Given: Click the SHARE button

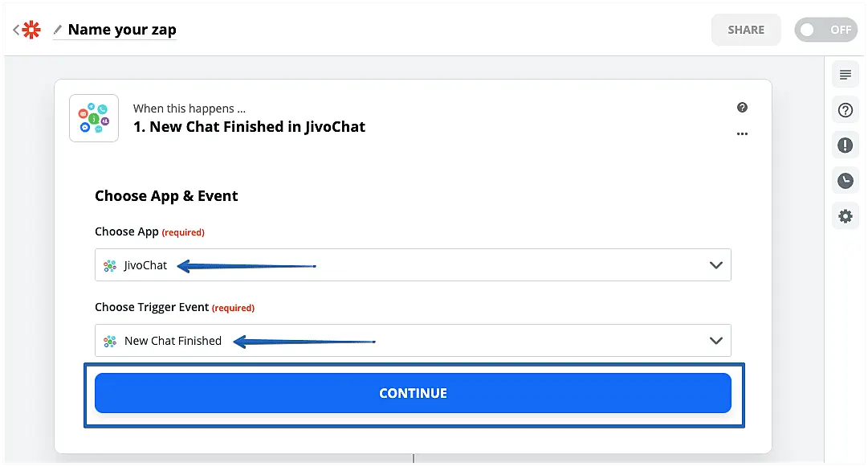Looking at the screenshot, I should [x=746, y=30].
